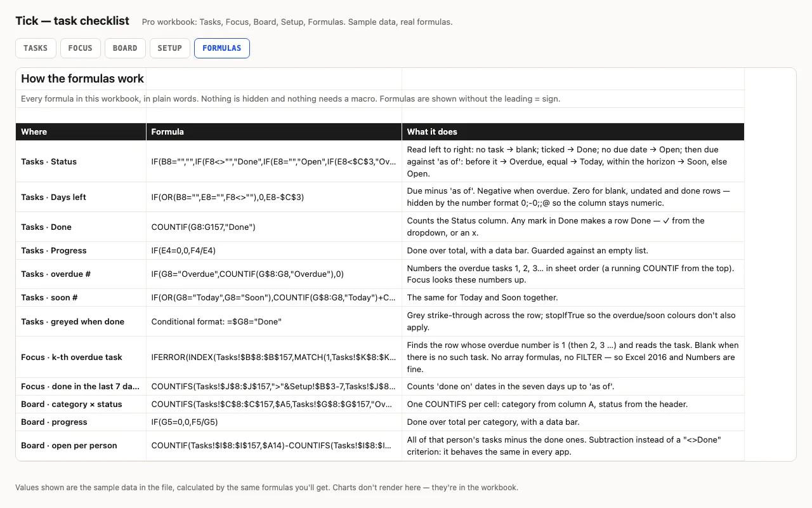Image resolution: width=812 pixels, height=508 pixels.
Task: Click the formula starting IF(OR(G8="Today",G8="Soon")
Action: [x=274, y=297]
